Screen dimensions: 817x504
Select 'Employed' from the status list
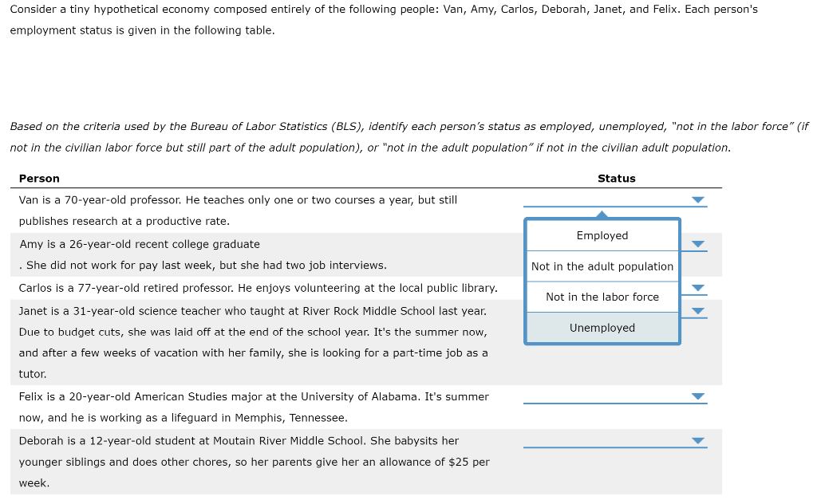[602, 235]
